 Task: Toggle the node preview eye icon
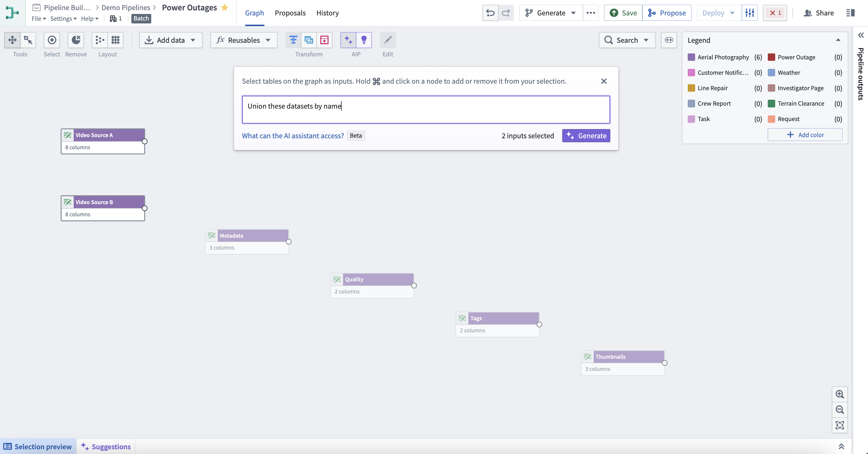[x=669, y=40]
